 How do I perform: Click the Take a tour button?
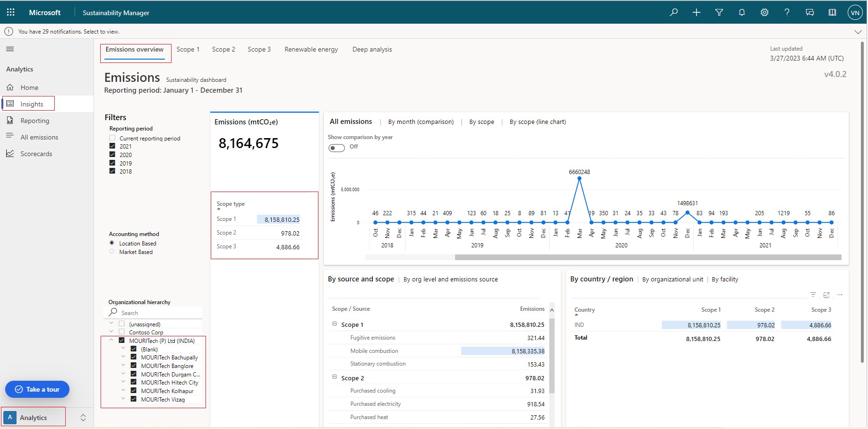tap(37, 389)
